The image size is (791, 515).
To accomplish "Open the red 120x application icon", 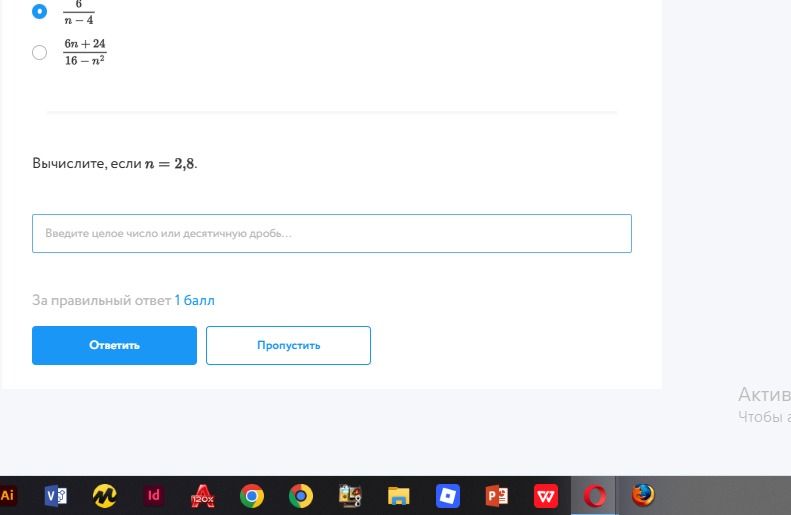I will (202, 495).
